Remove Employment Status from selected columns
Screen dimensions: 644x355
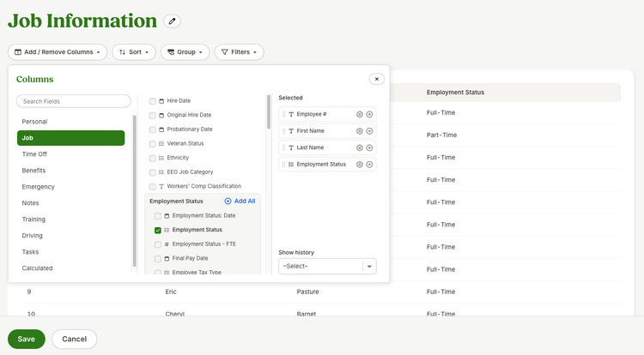point(369,165)
